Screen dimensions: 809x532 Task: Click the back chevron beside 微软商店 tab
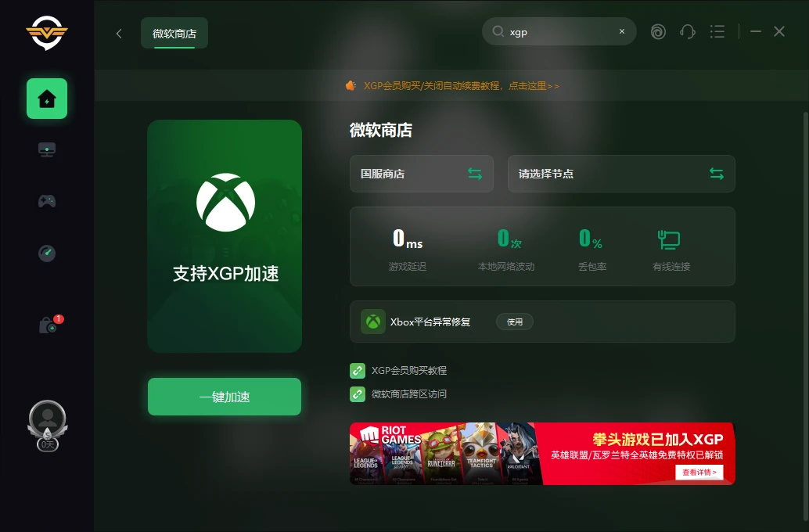118,34
